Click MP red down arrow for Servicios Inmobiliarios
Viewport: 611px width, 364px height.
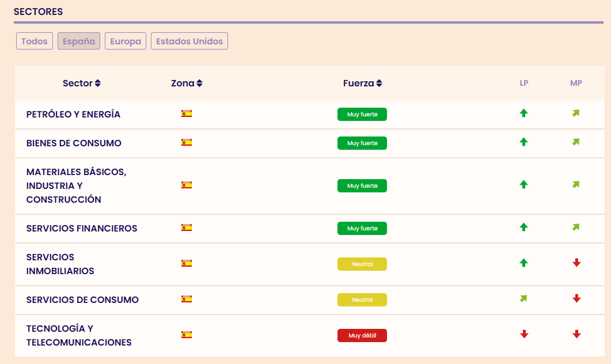[x=576, y=263]
